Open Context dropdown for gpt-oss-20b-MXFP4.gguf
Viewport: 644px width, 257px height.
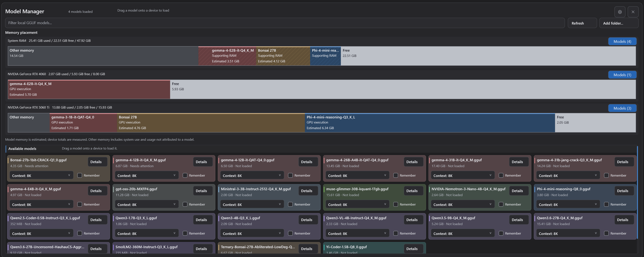click(147, 204)
